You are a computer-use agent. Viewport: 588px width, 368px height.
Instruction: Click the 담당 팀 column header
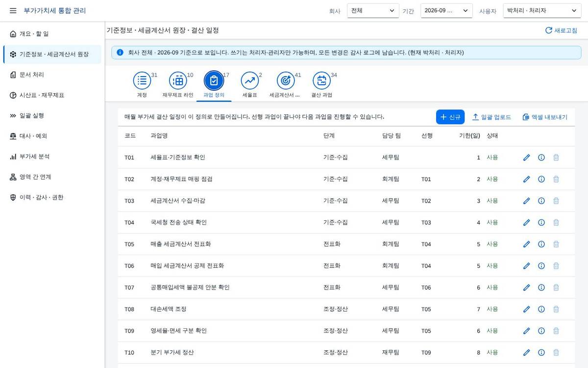point(392,135)
